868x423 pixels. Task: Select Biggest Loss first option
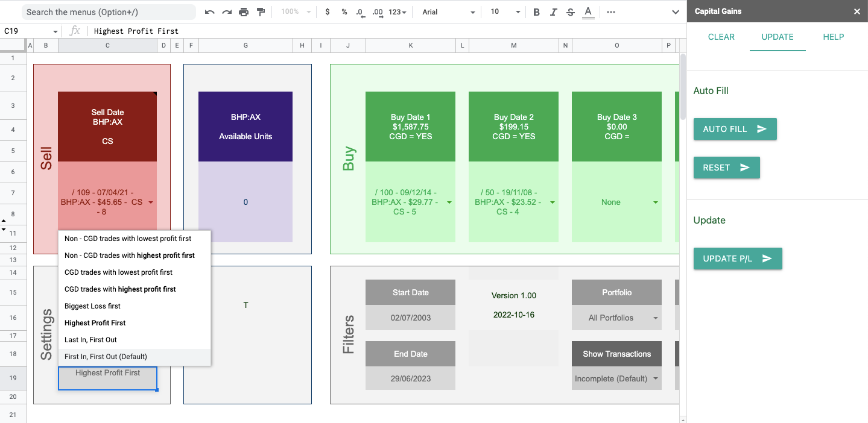point(92,306)
